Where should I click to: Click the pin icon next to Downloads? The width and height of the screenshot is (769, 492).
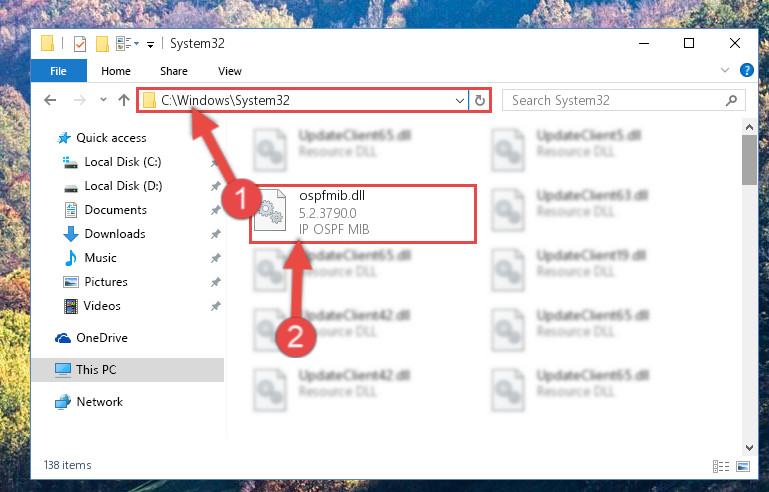pyautogui.click(x=215, y=234)
